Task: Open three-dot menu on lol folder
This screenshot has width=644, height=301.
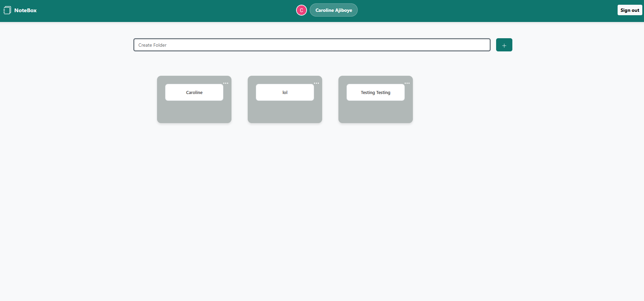Action: coord(316,83)
